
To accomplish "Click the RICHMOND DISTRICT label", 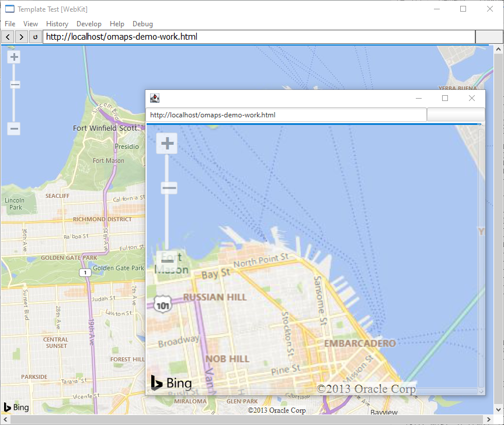I will click(x=102, y=219).
